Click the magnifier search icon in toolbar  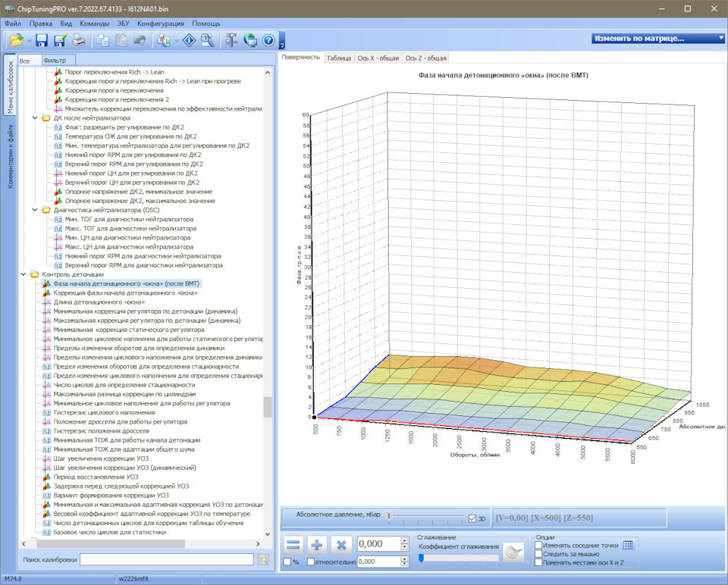pyautogui.click(x=206, y=40)
